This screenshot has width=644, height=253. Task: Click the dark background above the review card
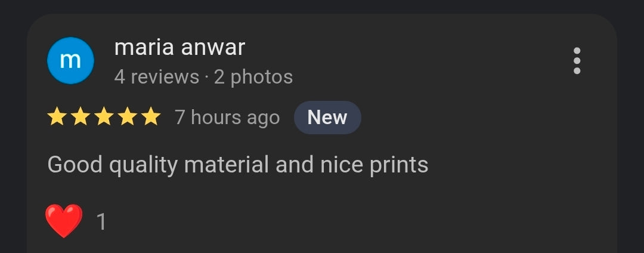(322, 6)
